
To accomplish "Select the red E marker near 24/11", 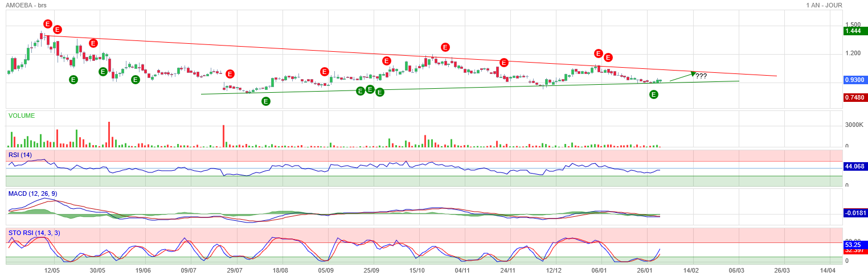I will point(504,63).
